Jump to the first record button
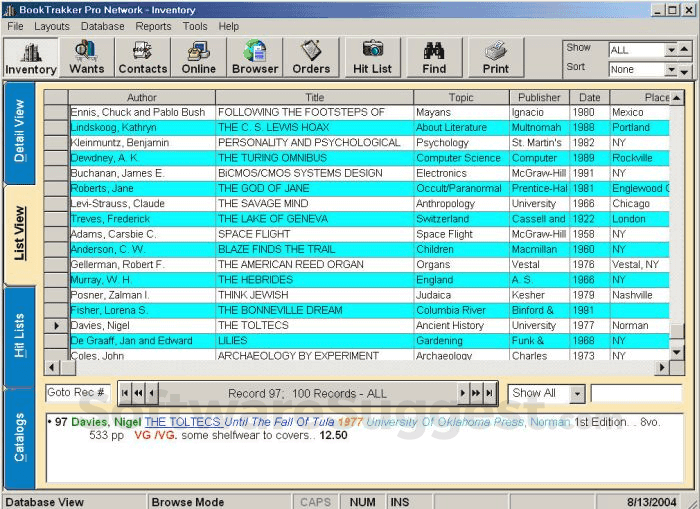 point(125,393)
